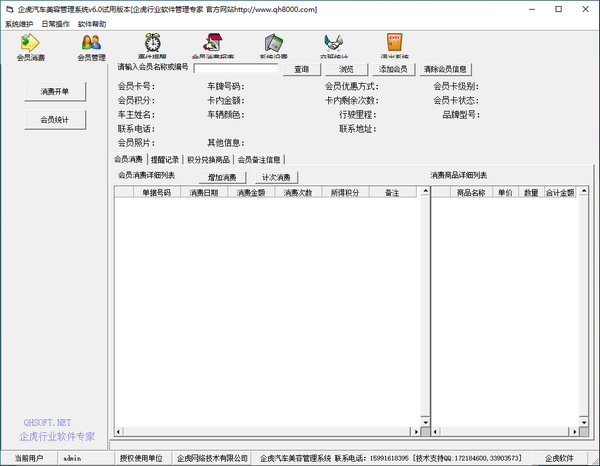Click the 会员统计 button
600x466 pixels.
[55, 120]
